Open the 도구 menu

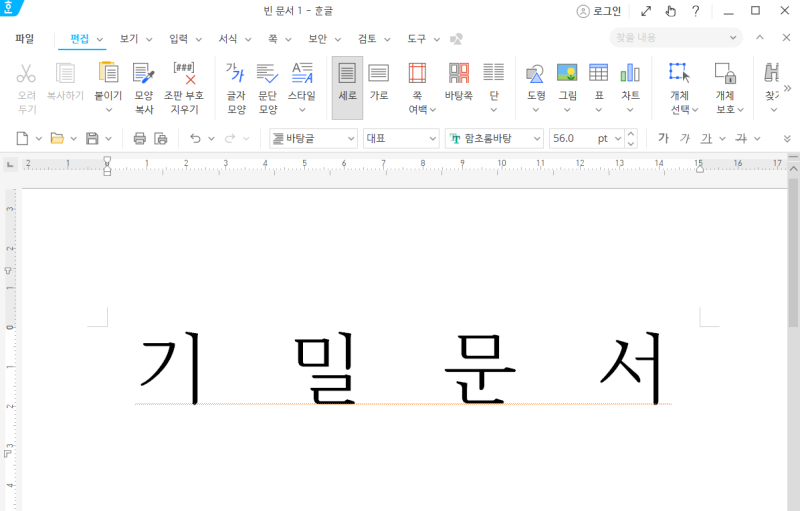pos(416,39)
